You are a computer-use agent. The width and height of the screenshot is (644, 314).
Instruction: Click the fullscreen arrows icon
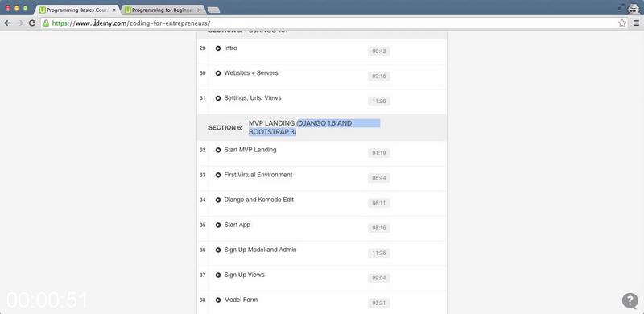coord(621,7)
